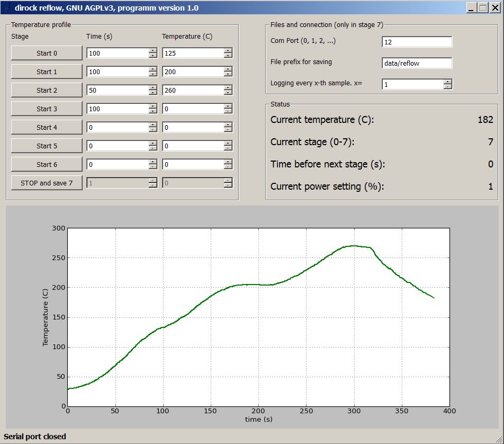Increase logging sample interval with up arrow
This screenshot has height=444, width=504.
(x=448, y=82)
